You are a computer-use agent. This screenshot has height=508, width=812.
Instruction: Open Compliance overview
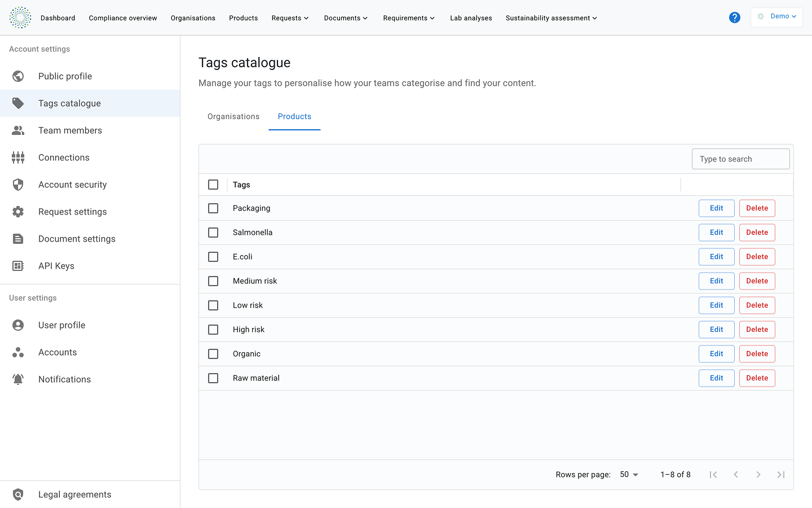click(x=123, y=18)
